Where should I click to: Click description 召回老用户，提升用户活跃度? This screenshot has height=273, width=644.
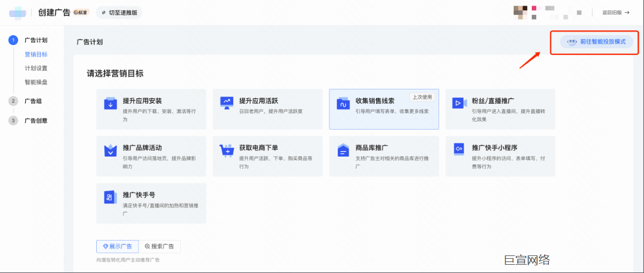(271, 112)
